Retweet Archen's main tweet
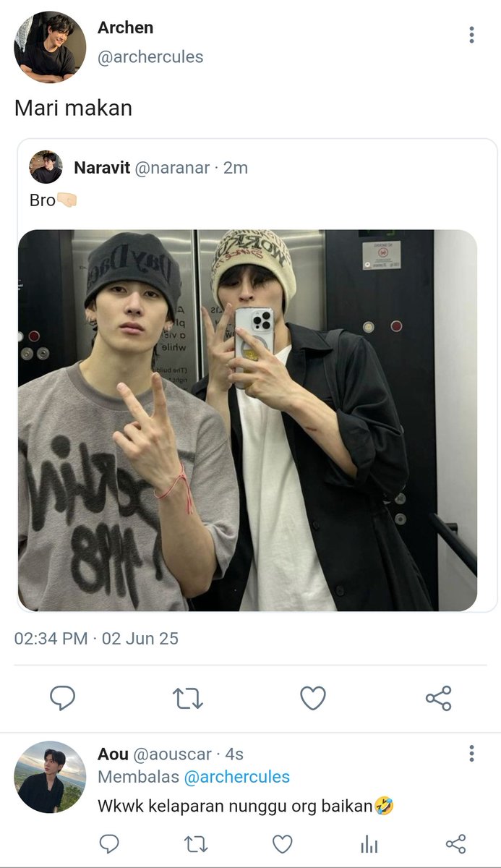Screen dimensions: 501x868 point(188,698)
